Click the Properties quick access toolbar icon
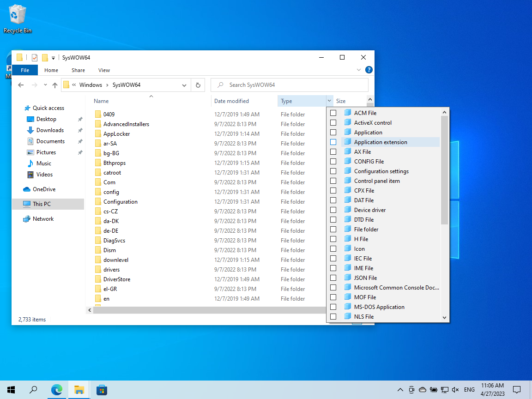The height and width of the screenshot is (399, 532). (x=35, y=58)
